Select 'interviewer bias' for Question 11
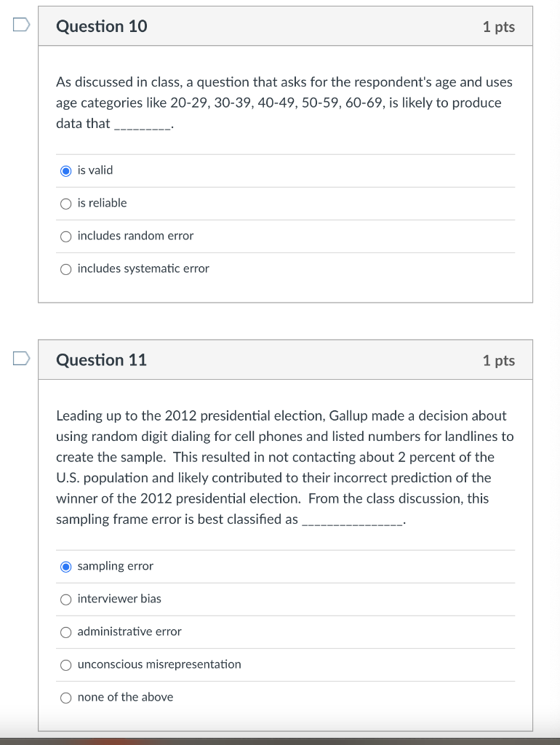Screen dimensions: 560x745 [66, 599]
